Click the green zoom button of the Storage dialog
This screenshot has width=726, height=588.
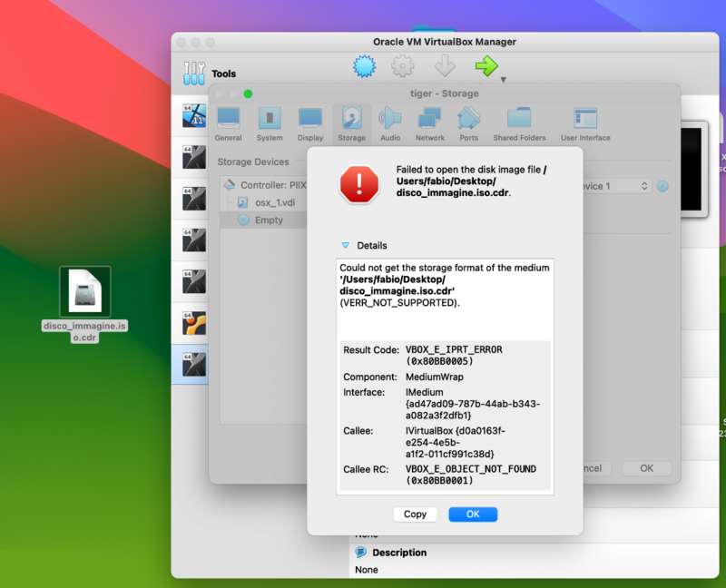coord(248,94)
